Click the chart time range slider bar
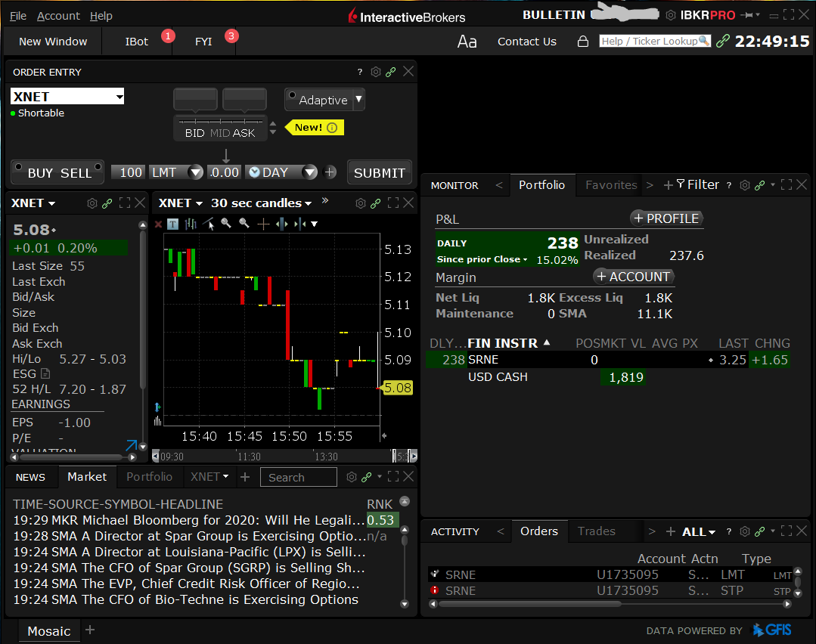The image size is (816, 644). tap(284, 457)
